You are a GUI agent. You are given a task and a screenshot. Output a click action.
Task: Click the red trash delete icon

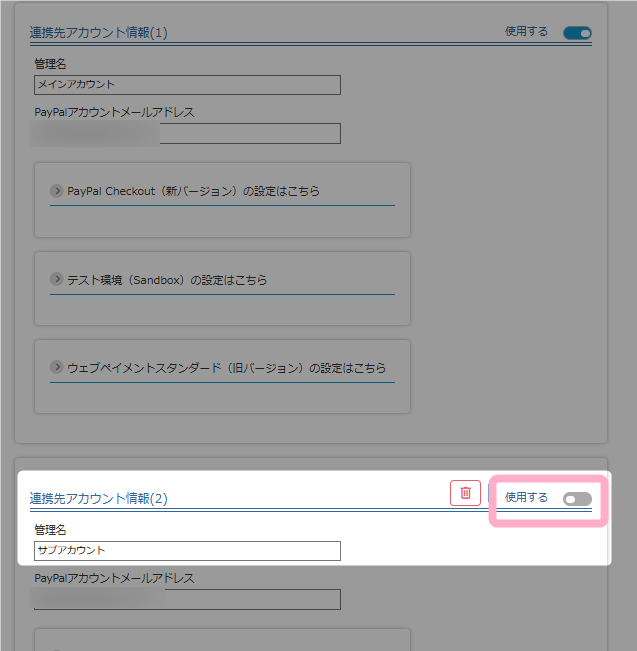pos(465,492)
